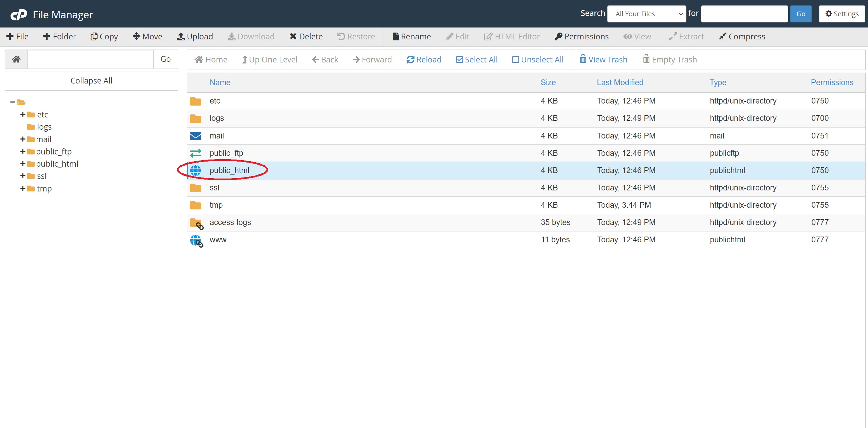Select the logs folder icon in list
Image resolution: width=868 pixels, height=428 pixels.
pyautogui.click(x=196, y=118)
